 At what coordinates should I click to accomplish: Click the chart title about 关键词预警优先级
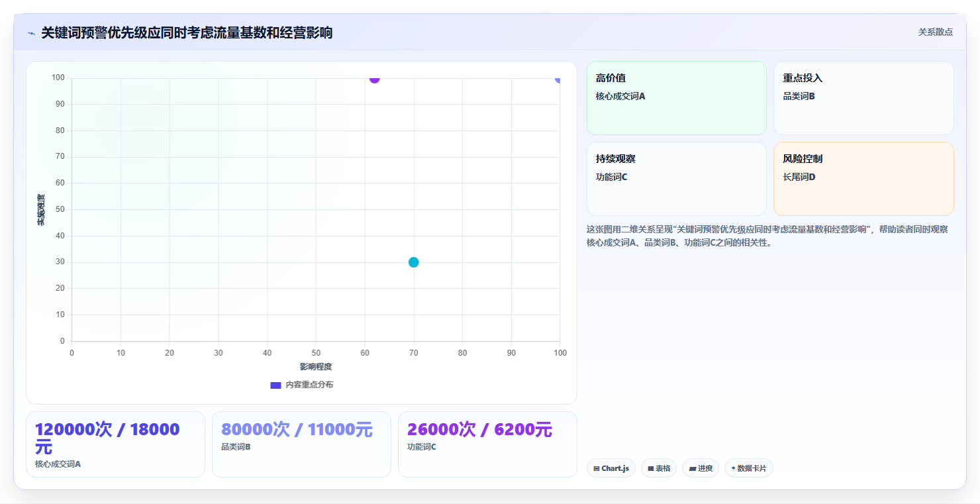[187, 32]
